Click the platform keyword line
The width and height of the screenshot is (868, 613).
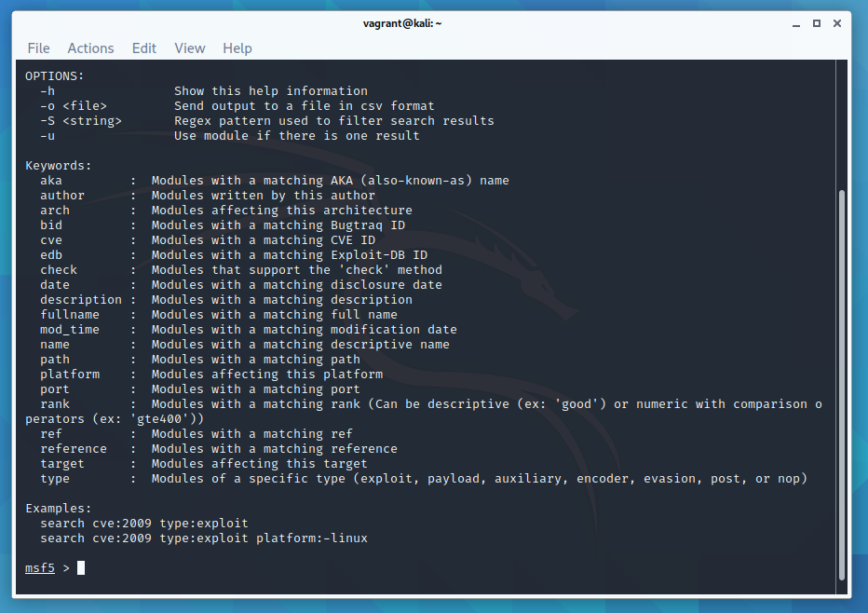pos(69,374)
